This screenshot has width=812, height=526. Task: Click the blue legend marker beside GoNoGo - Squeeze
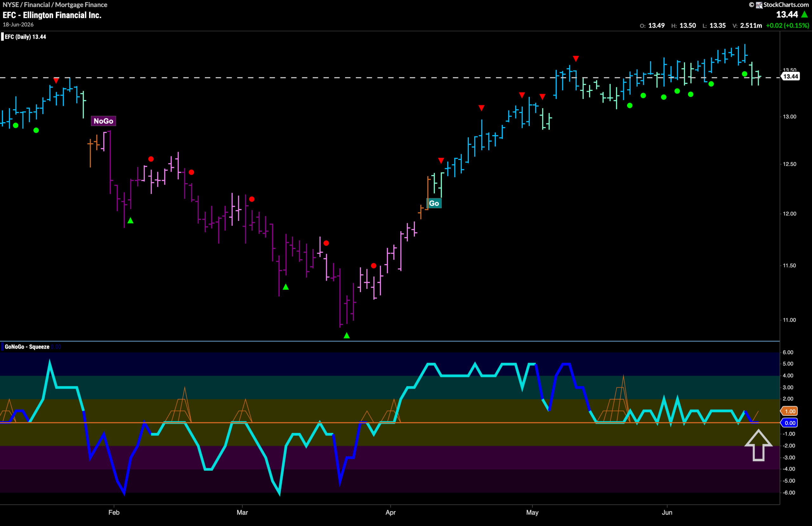[x=3, y=347]
